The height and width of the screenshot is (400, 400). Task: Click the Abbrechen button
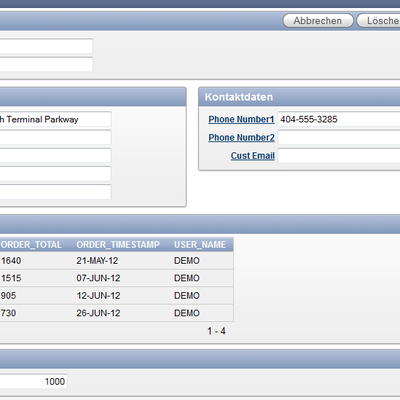(318, 21)
